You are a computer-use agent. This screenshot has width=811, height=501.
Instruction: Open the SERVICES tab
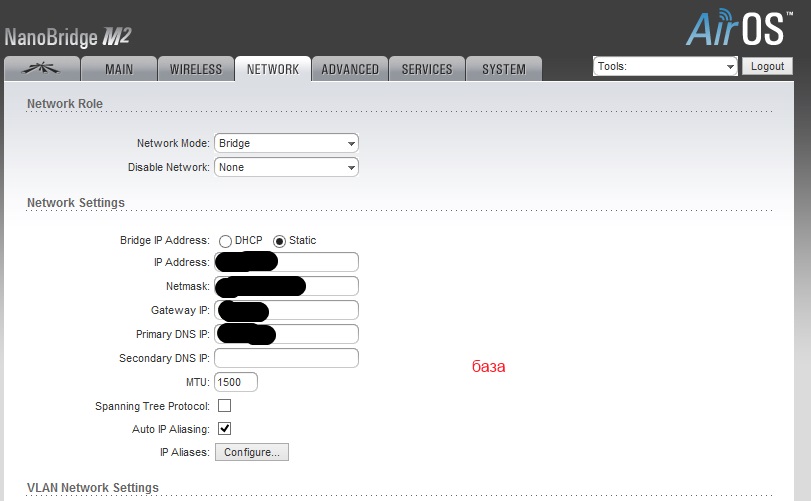pyautogui.click(x=427, y=69)
